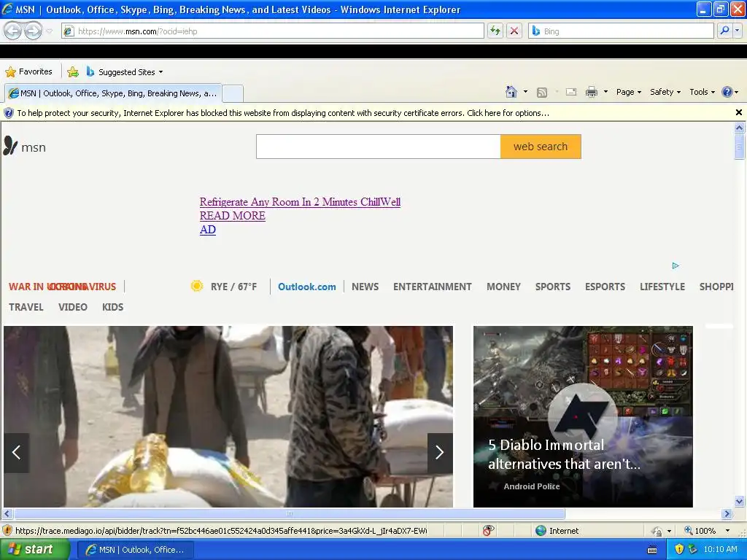747x560 pixels.
Task: Click the Internet security zone indicator
Action: 557,531
